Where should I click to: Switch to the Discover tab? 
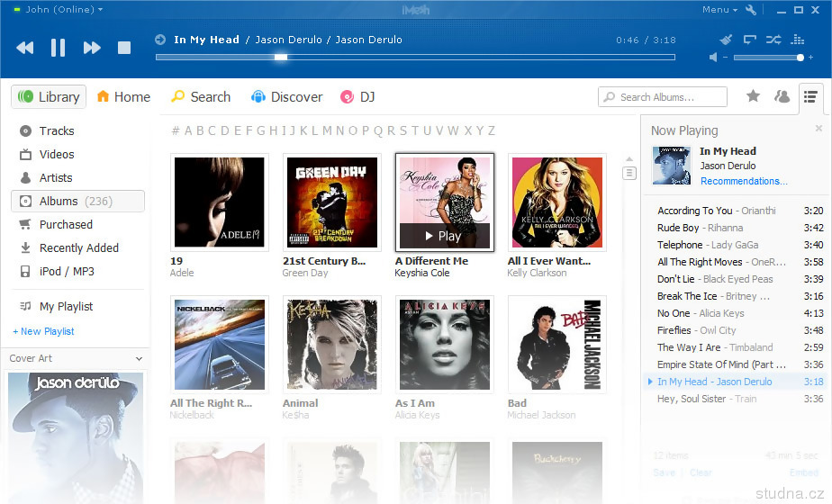click(286, 96)
